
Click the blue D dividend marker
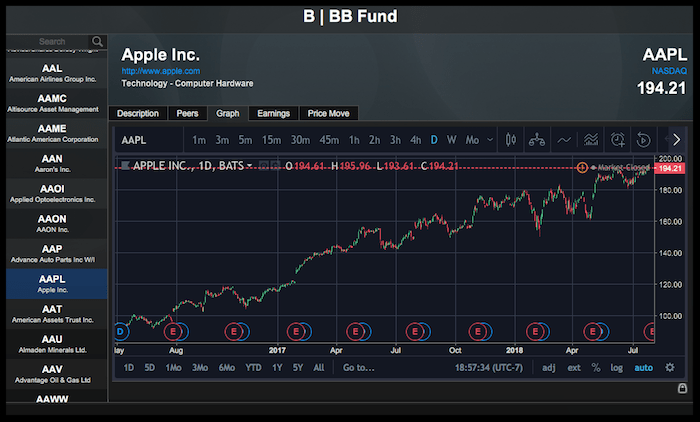point(120,331)
